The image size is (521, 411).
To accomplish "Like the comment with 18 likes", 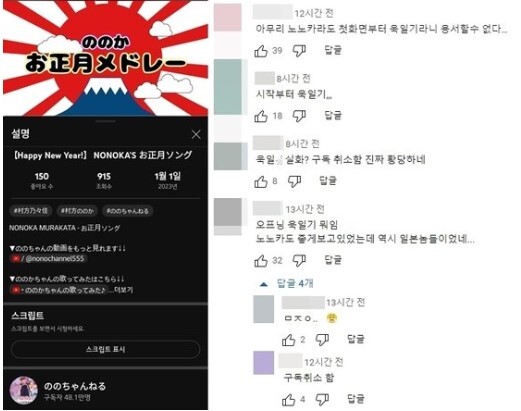I will point(261,116).
